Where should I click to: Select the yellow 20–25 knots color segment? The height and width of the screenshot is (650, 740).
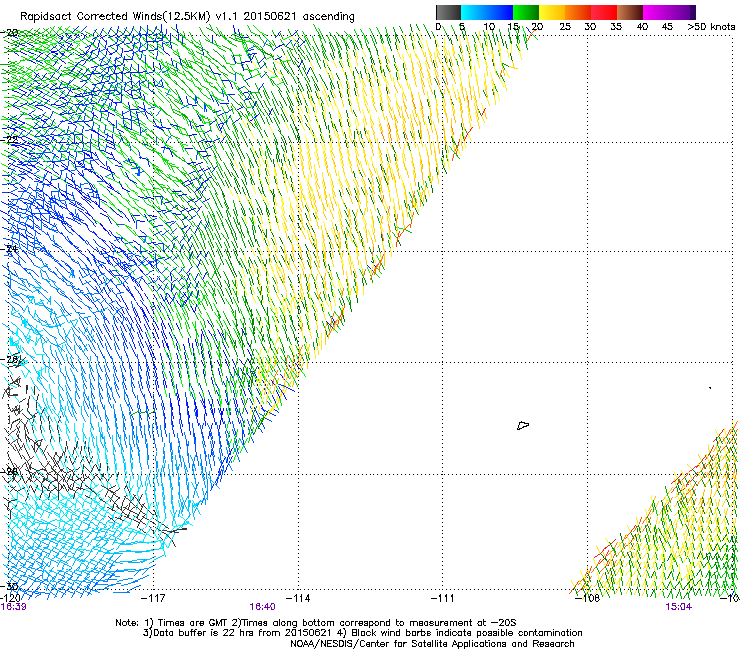click(552, 12)
